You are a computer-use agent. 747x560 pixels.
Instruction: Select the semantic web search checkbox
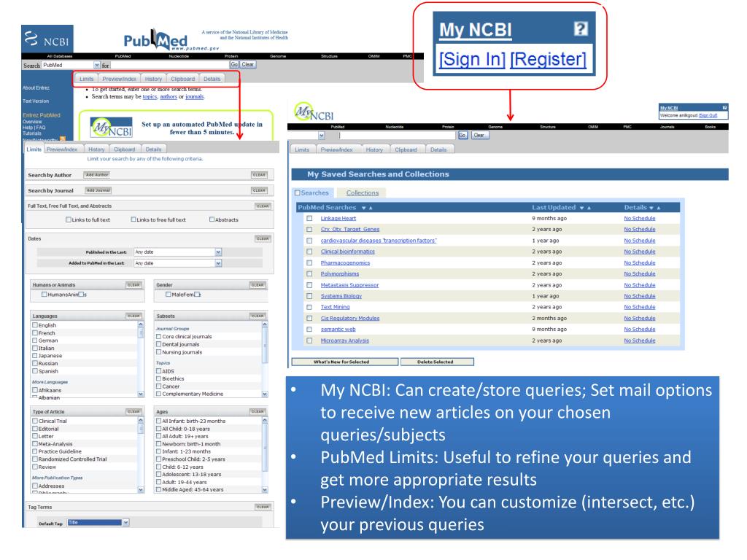pyautogui.click(x=309, y=329)
